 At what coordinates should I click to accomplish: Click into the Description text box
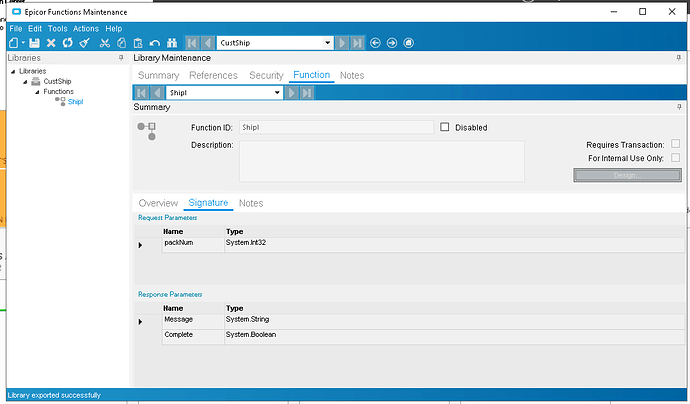tap(382, 161)
